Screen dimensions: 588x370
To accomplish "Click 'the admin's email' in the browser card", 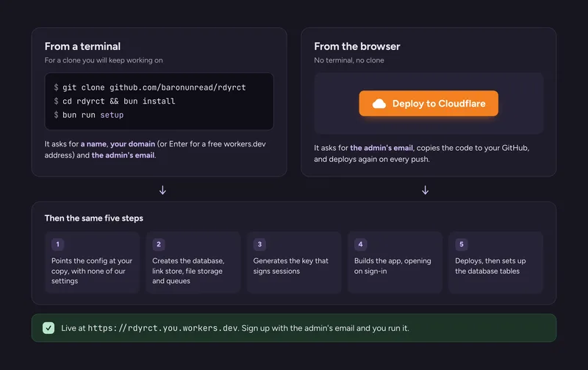I will tap(381, 148).
